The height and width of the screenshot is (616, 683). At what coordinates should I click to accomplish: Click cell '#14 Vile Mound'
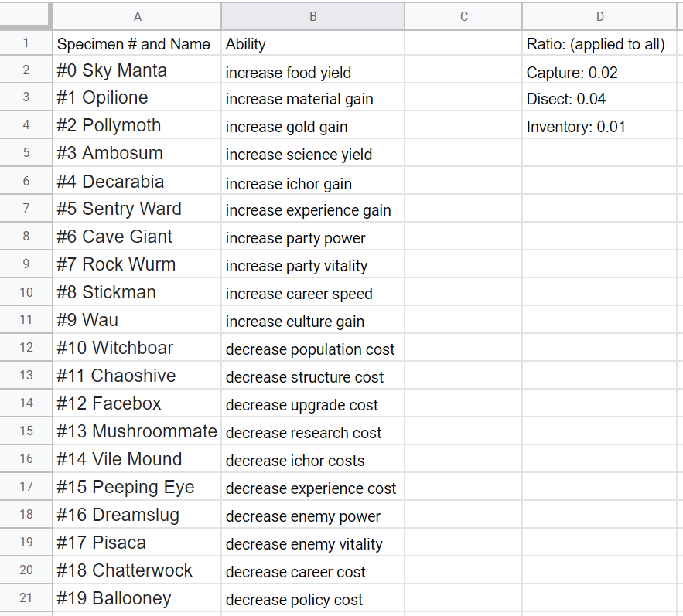[x=137, y=459]
